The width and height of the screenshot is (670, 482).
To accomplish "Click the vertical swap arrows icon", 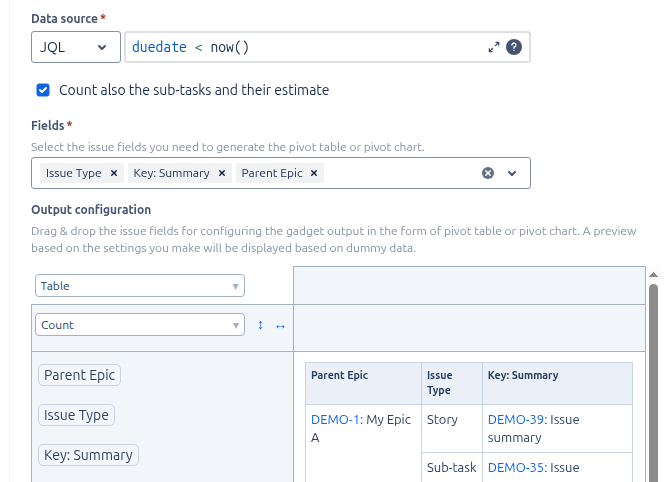I will [261, 325].
